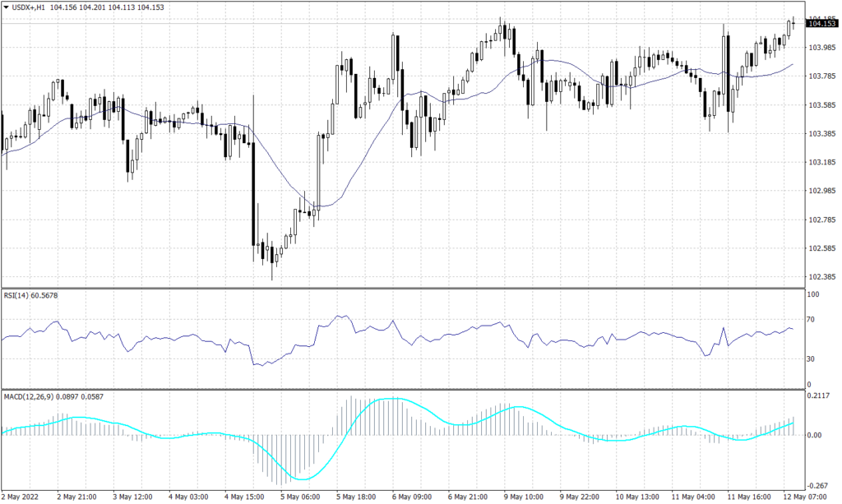
Task: Click the current price tag 104.153
Action: 821,24
